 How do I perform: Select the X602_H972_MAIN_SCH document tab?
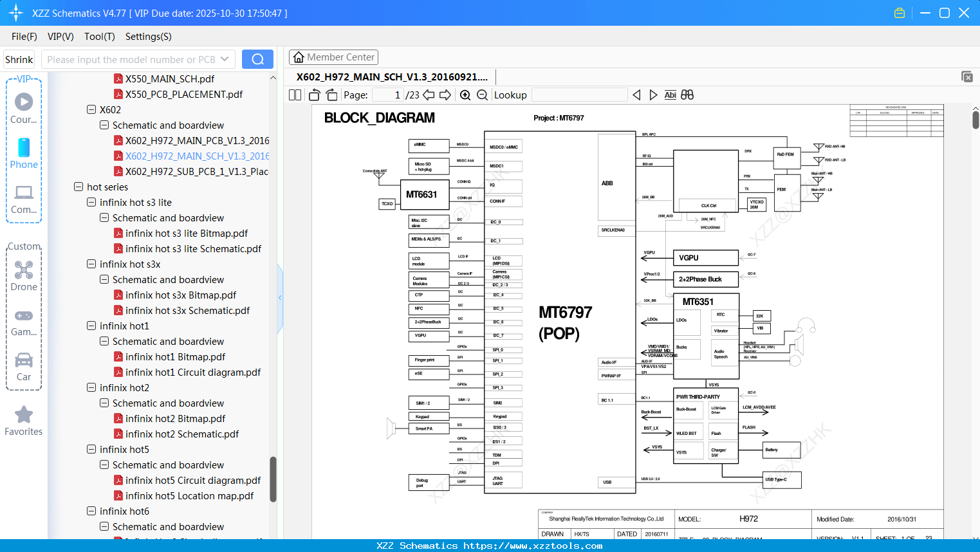(392, 77)
